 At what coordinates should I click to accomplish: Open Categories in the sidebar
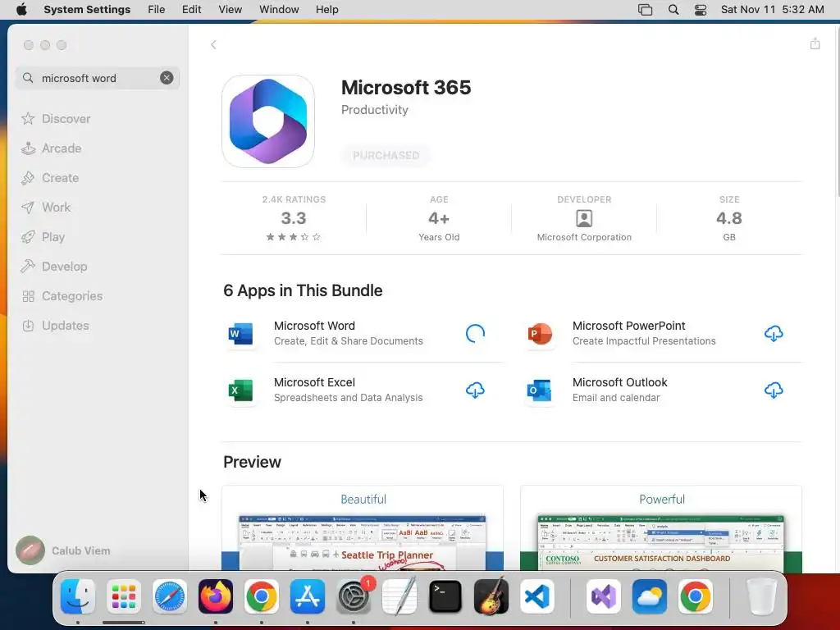click(62, 295)
